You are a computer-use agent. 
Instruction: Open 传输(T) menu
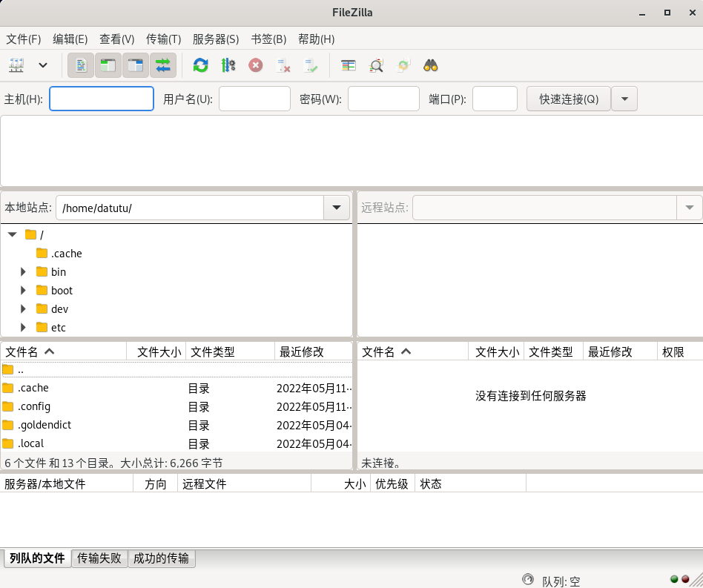pyautogui.click(x=164, y=39)
